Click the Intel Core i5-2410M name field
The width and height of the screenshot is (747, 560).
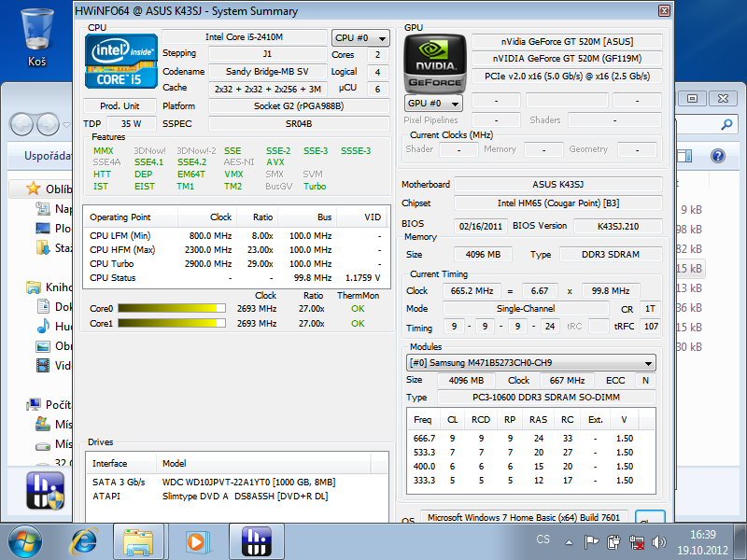pyautogui.click(x=245, y=36)
